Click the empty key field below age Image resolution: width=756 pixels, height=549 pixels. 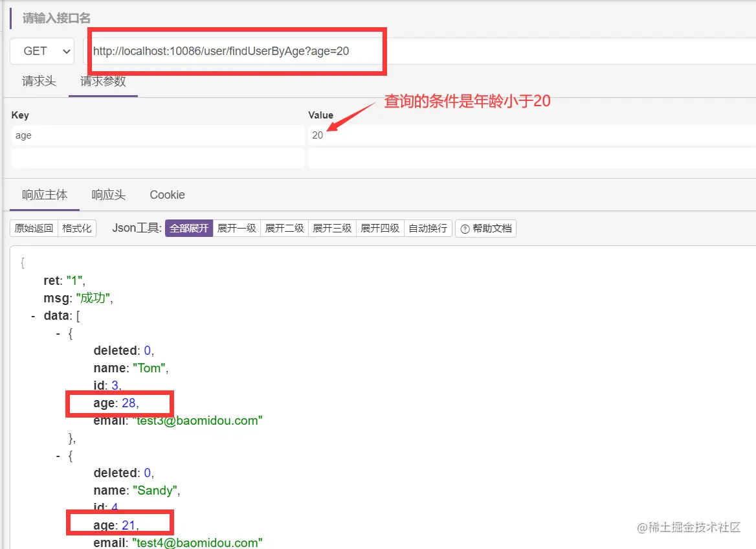[x=158, y=158]
